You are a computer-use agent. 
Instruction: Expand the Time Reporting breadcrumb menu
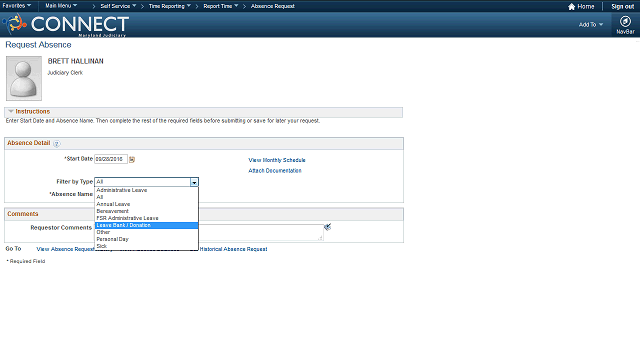pyautogui.click(x=169, y=6)
